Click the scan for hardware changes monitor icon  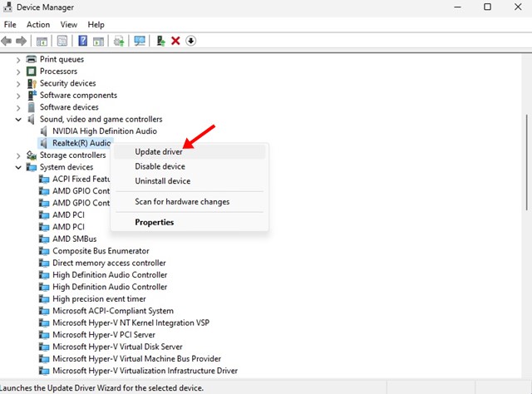pyautogui.click(x=139, y=41)
